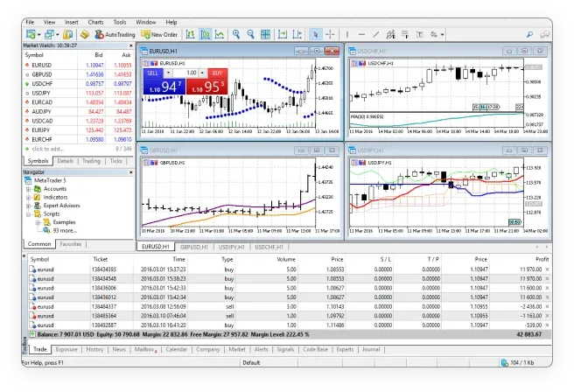
Task: Select GBPUSD row in Market Watch
Action: (44, 74)
